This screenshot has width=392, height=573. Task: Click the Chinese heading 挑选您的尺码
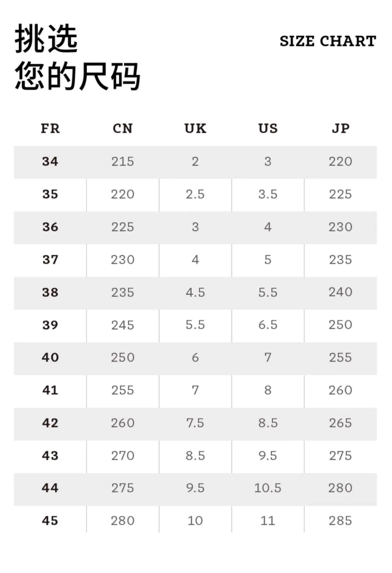(77, 58)
